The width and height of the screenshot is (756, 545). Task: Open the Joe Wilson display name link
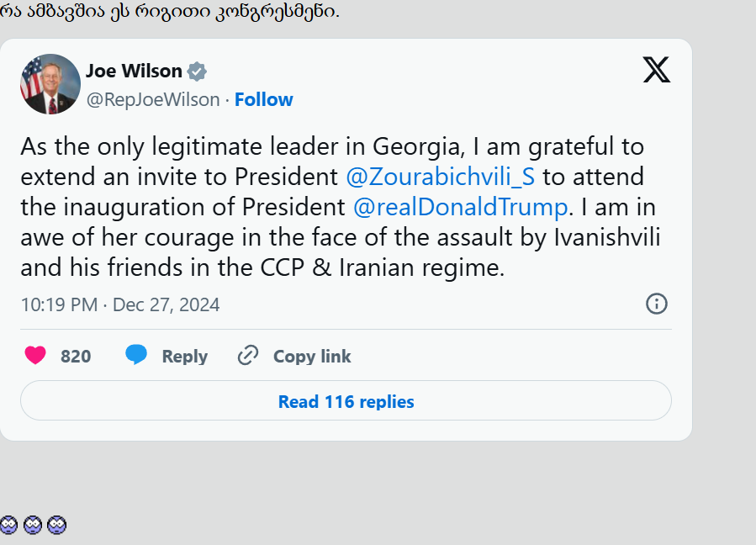(134, 71)
